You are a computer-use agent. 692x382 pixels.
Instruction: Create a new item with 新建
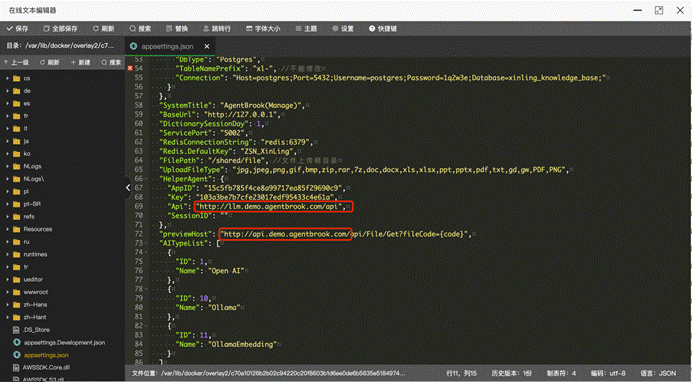[81, 62]
